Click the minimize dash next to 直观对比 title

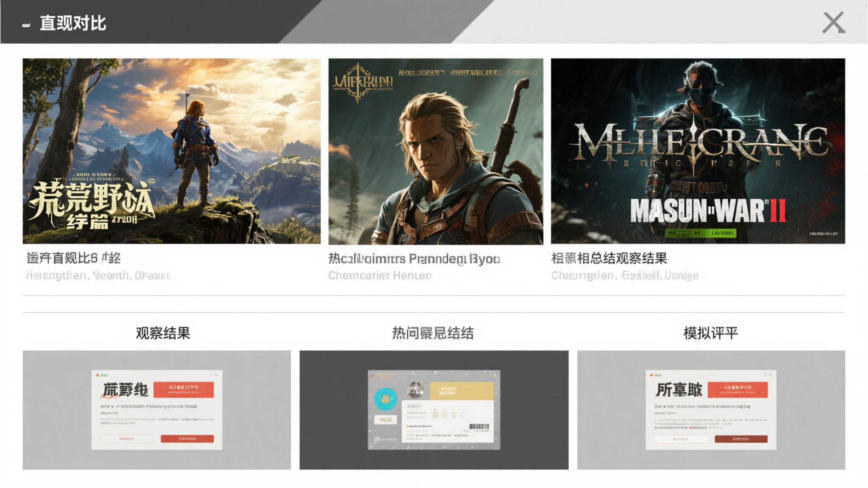(26, 25)
